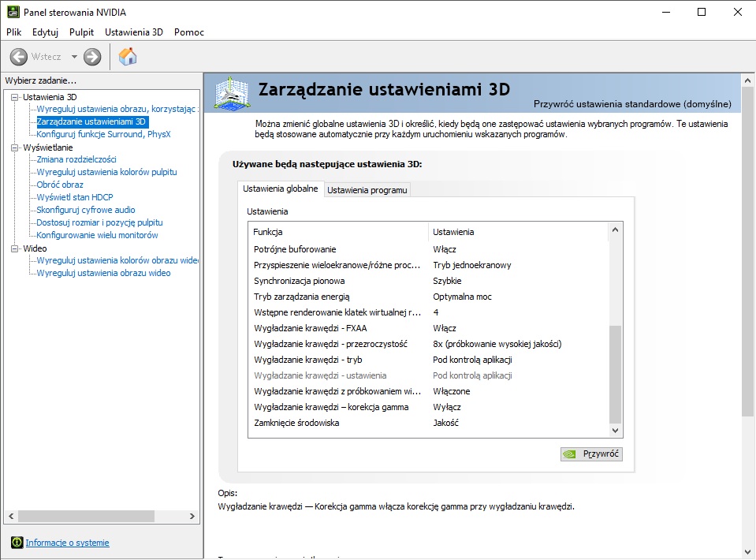Click the Back (Wstecz) arrow icon
The height and width of the screenshot is (560, 756).
(x=19, y=57)
